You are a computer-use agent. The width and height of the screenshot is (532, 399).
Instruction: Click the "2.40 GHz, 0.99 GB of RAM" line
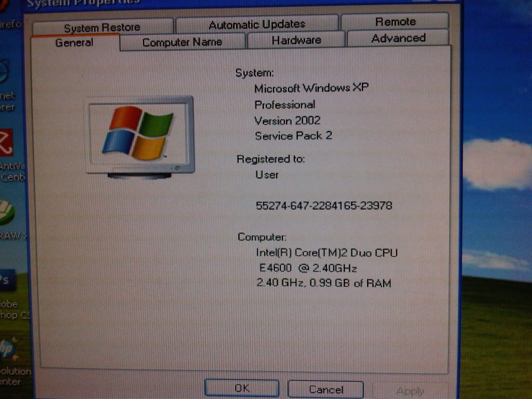324,283
